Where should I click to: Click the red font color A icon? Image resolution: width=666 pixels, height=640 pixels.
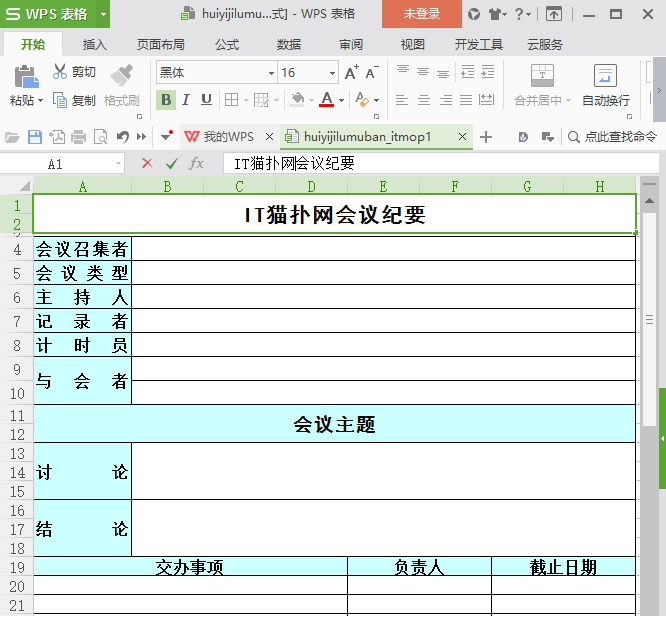327,100
